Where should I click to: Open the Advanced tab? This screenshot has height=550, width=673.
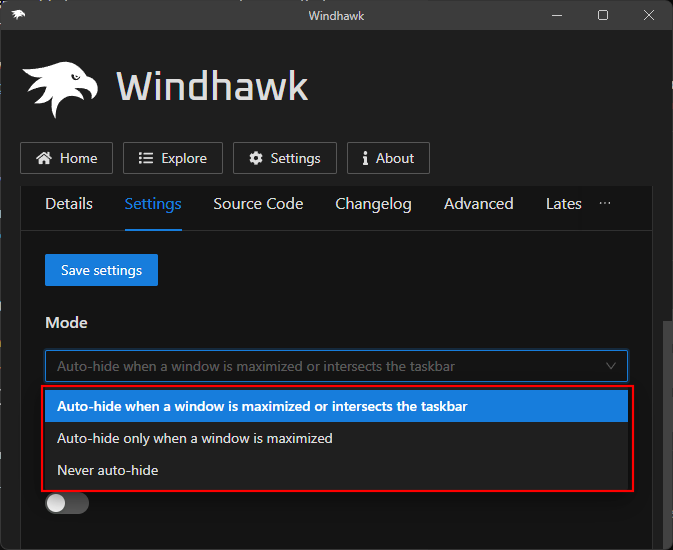pos(479,204)
